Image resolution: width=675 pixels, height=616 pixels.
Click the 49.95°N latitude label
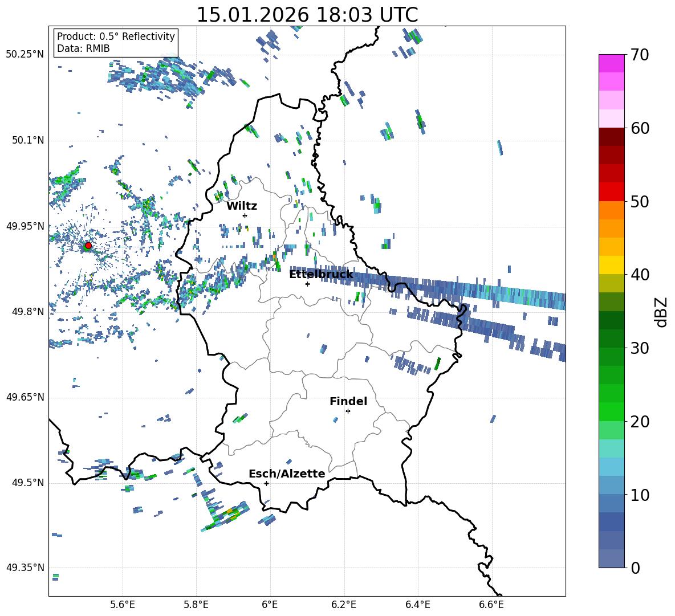coord(25,226)
